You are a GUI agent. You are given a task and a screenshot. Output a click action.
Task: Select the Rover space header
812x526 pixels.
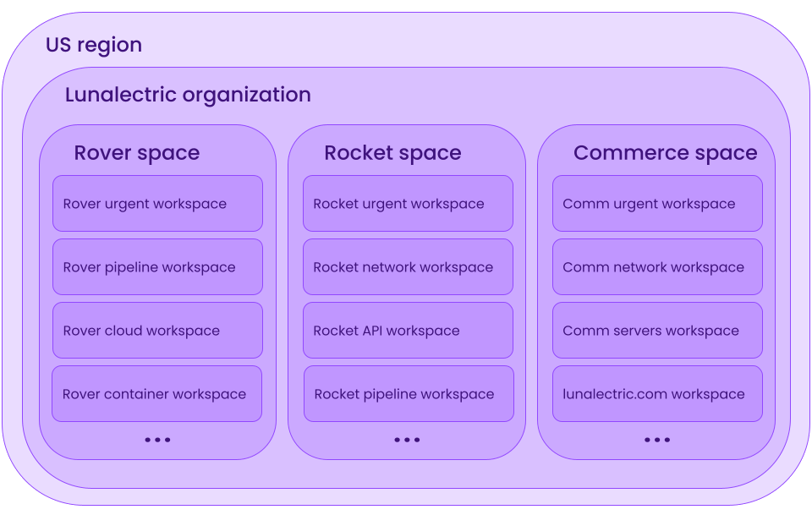(137, 153)
